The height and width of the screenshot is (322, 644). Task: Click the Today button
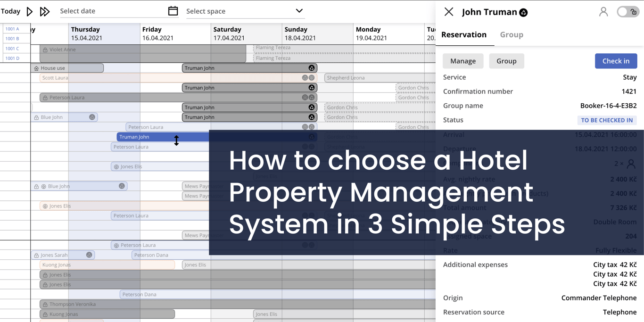(11, 11)
